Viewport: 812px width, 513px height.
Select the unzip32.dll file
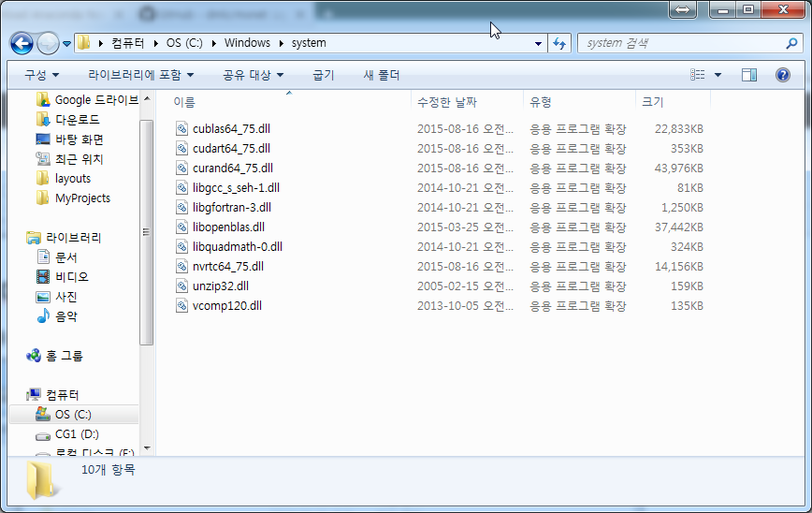click(221, 286)
